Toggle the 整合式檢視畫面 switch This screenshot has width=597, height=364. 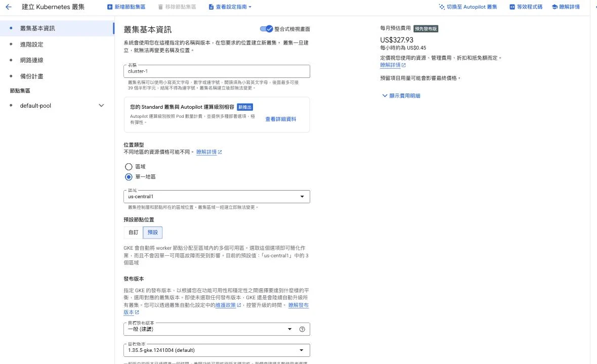266,29
